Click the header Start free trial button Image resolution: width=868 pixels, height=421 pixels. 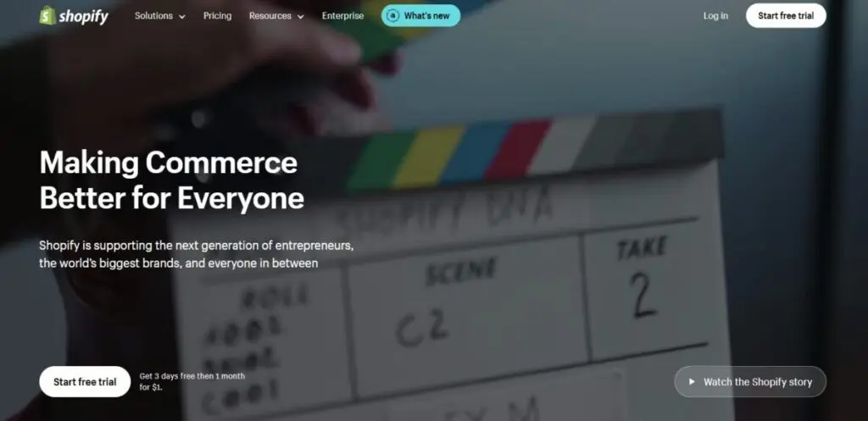click(786, 15)
